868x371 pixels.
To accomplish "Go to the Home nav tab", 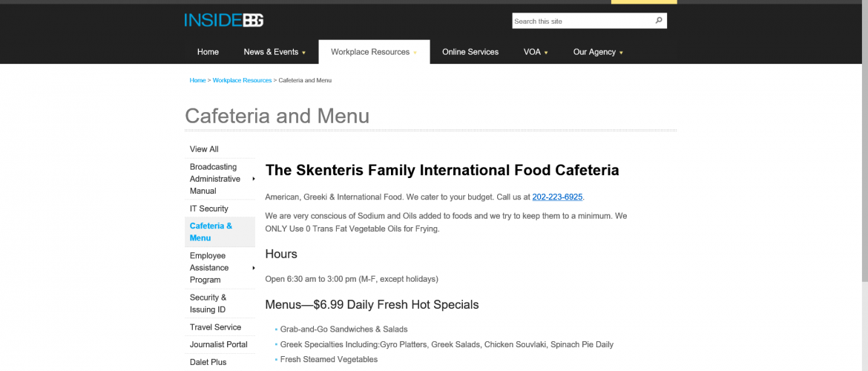I will [x=208, y=52].
